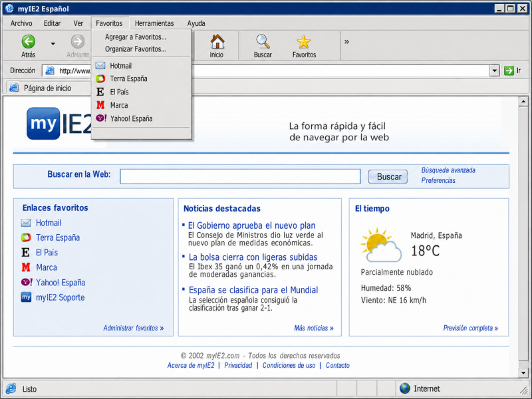Screen dimensions: 532x399
Task: Open Terra España link in Enlaces favoritos
Action: pyautogui.click(x=58, y=237)
